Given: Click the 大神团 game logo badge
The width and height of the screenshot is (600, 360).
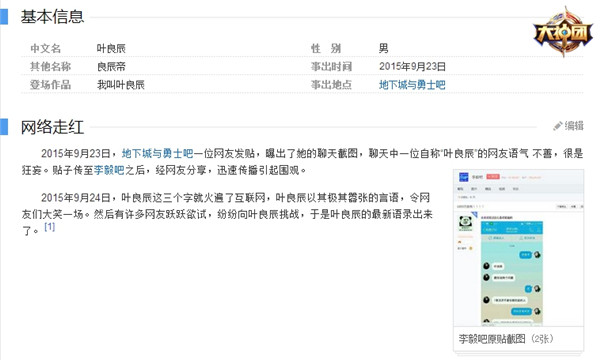Looking at the screenshot, I should click(563, 31).
